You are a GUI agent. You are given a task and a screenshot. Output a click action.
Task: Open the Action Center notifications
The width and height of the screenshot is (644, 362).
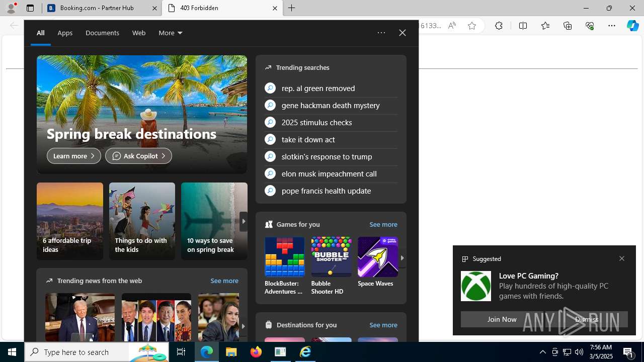point(629,352)
